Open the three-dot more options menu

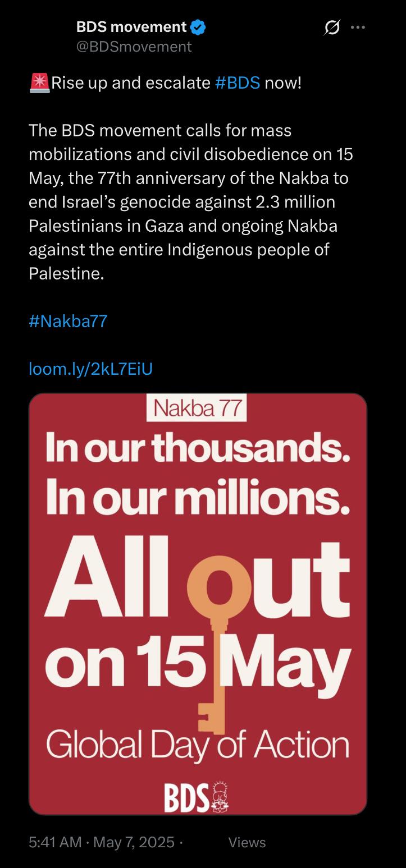coord(358,27)
